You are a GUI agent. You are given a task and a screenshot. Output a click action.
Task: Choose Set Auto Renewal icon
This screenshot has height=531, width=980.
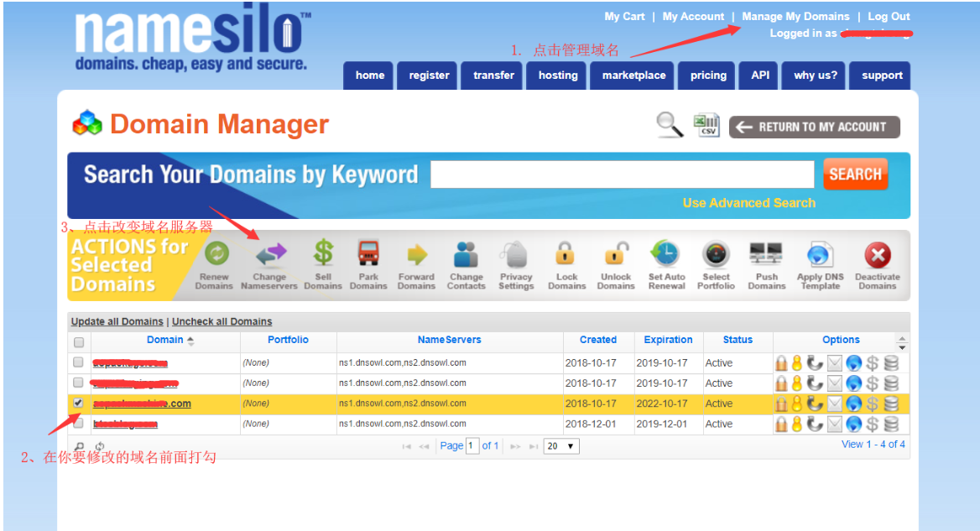665,253
